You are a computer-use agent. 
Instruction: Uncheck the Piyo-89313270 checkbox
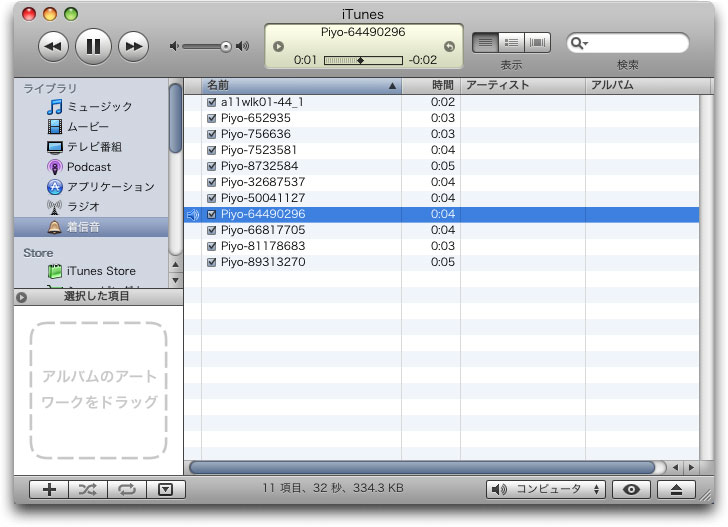coord(211,262)
